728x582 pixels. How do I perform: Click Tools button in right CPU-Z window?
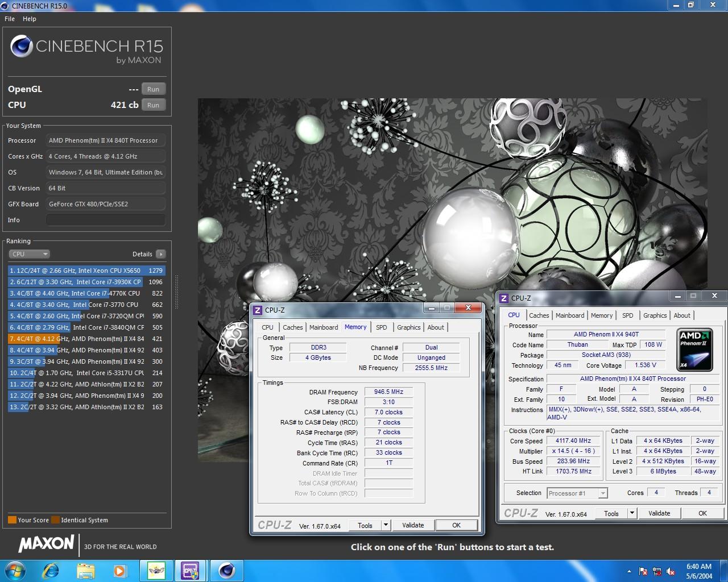611,513
